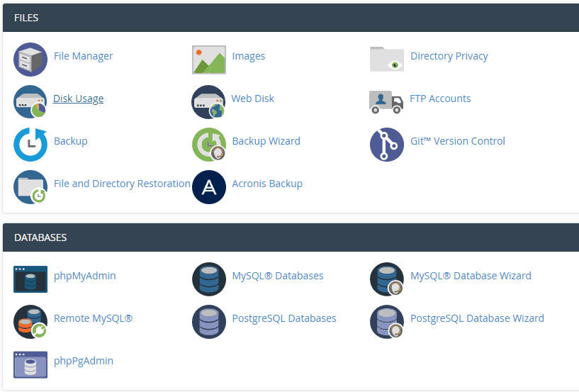579x392 pixels.
Task: Click the Images picture icon
Action: [209, 60]
